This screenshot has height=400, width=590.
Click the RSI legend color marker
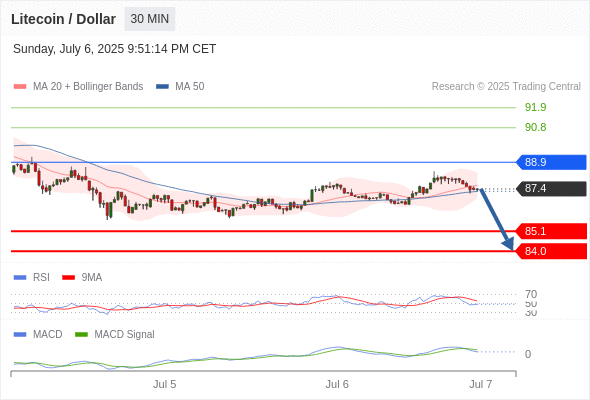tap(20, 278)
